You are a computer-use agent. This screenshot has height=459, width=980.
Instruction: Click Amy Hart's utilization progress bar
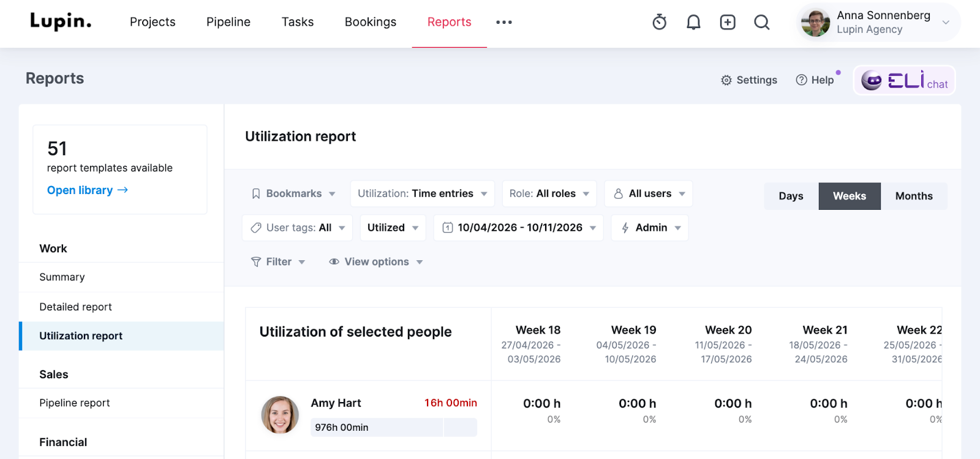(x=393, y=427)
